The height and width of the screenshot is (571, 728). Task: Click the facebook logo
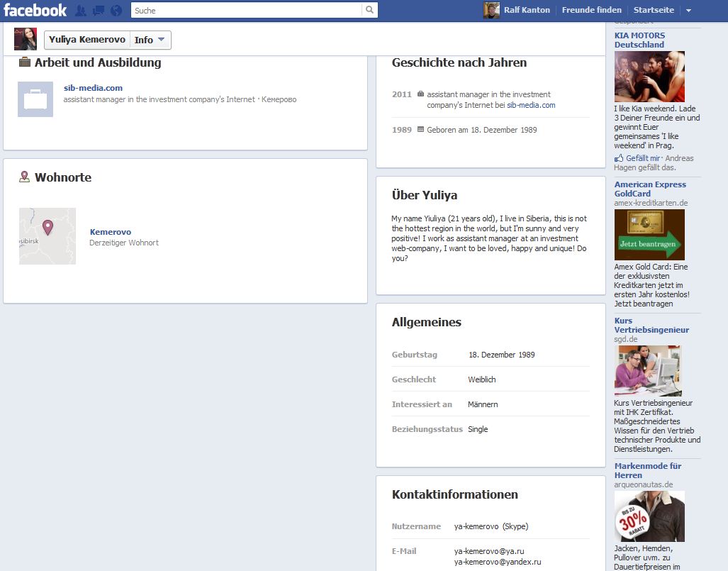pyautogui.click(x=33, y=10)
